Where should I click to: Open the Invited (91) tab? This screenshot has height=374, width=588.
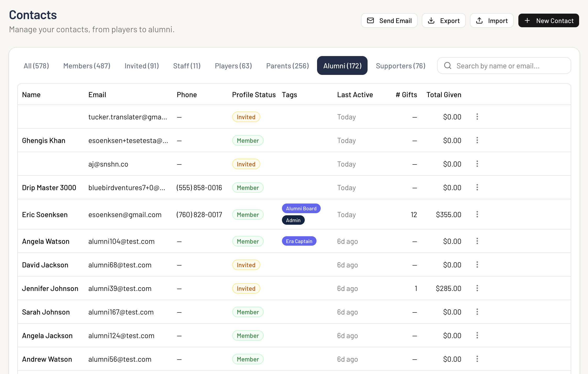142,66
